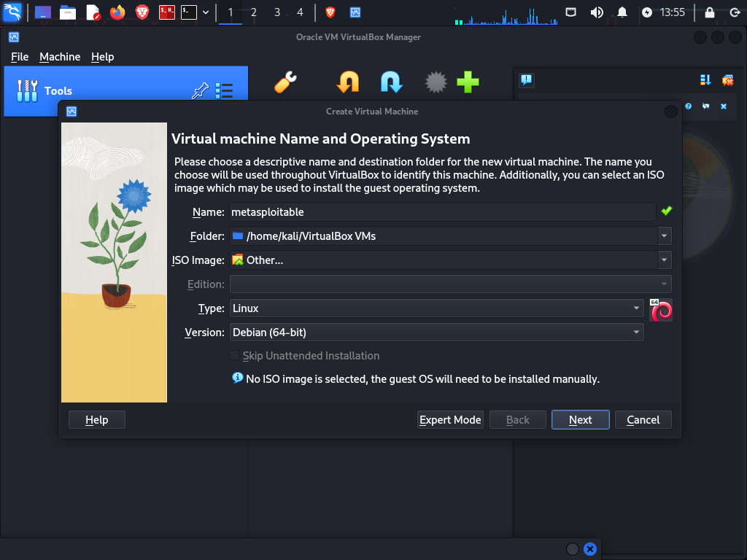Open the Kali dragon application menu

[12, 12]
